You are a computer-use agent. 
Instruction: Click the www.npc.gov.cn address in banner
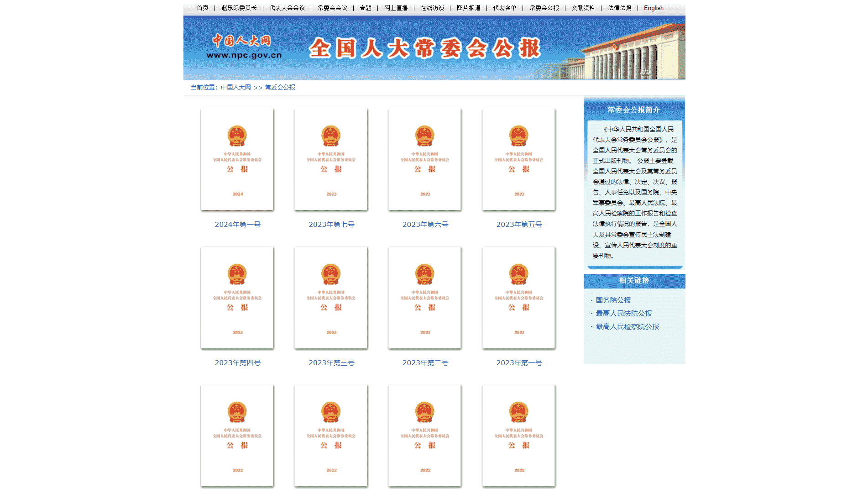244,55
